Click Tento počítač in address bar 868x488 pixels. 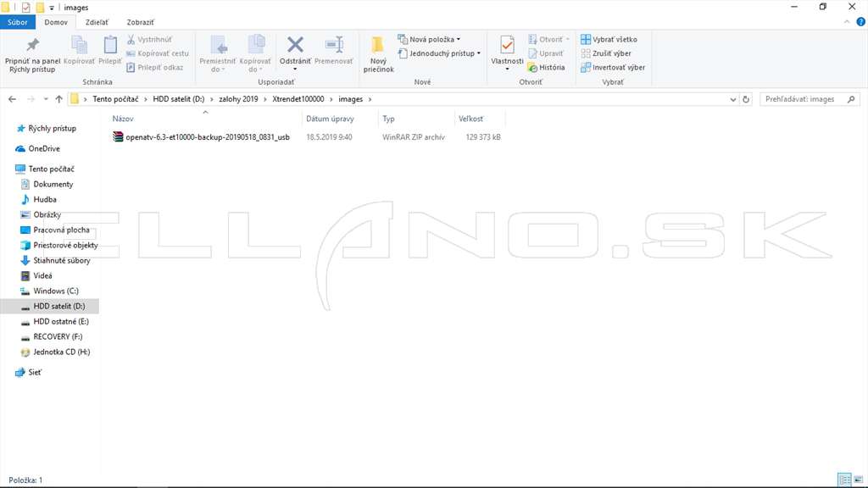(115, 99)
